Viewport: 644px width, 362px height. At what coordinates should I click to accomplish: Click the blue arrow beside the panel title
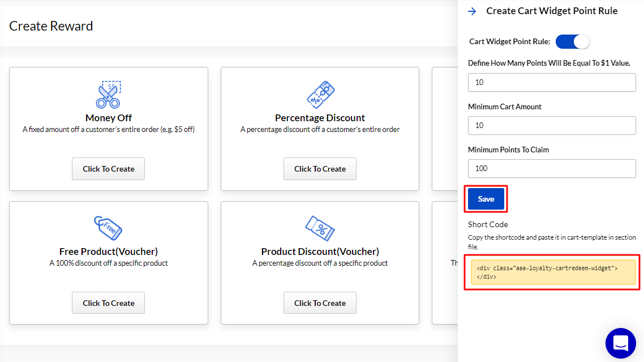point(472,11)
